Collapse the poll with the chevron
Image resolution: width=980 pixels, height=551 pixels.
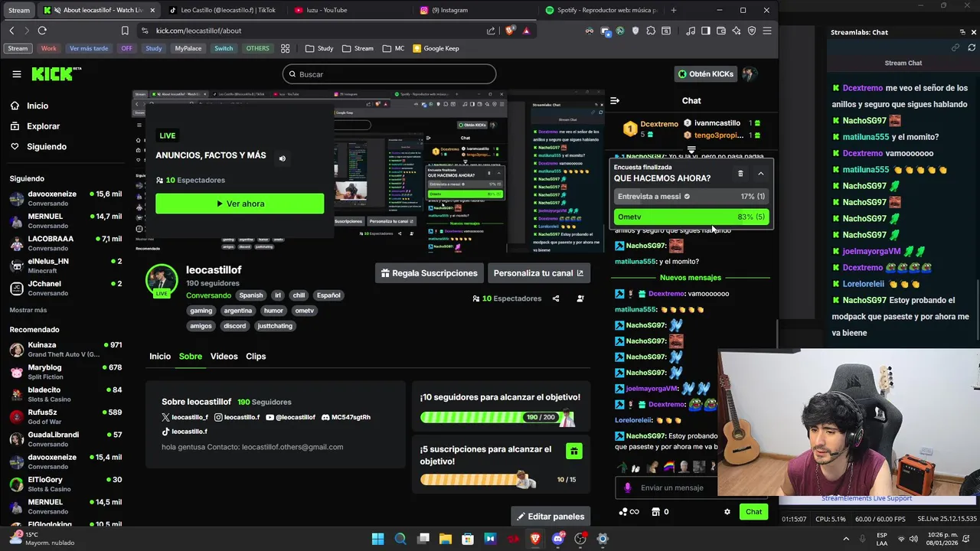760,174
